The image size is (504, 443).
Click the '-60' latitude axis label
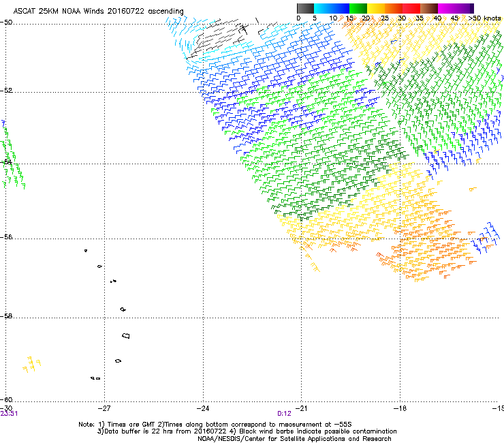pos(6,399)
